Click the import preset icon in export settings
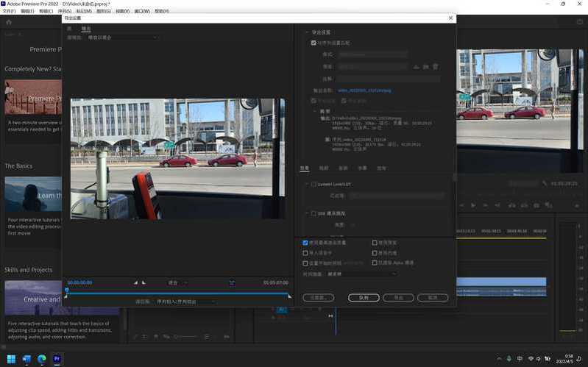 point(425,67)
